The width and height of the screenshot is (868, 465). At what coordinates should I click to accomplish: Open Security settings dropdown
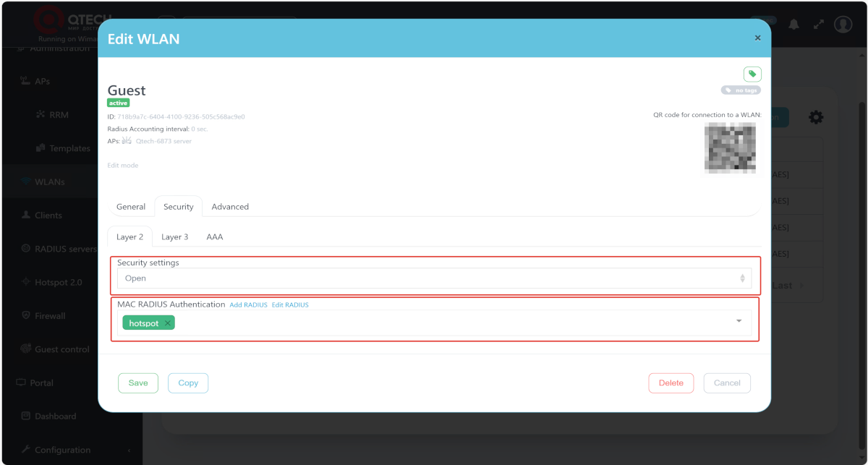434,278
